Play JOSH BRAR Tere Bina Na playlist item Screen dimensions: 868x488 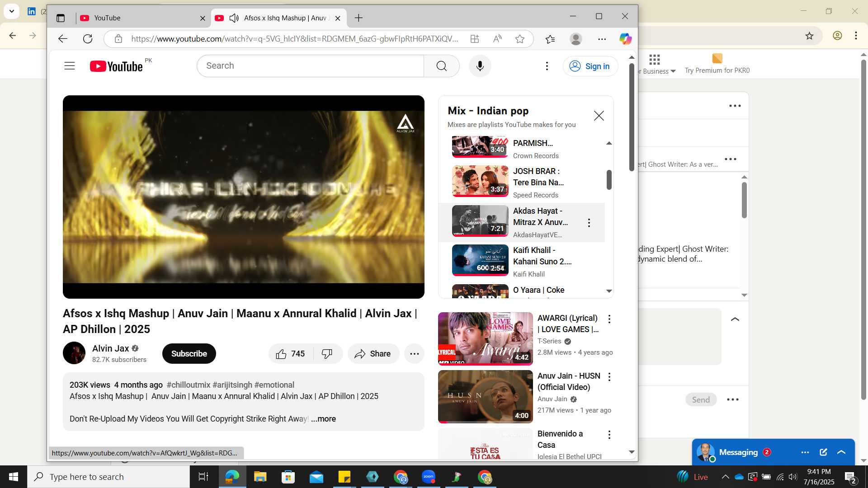click(522, 183)
